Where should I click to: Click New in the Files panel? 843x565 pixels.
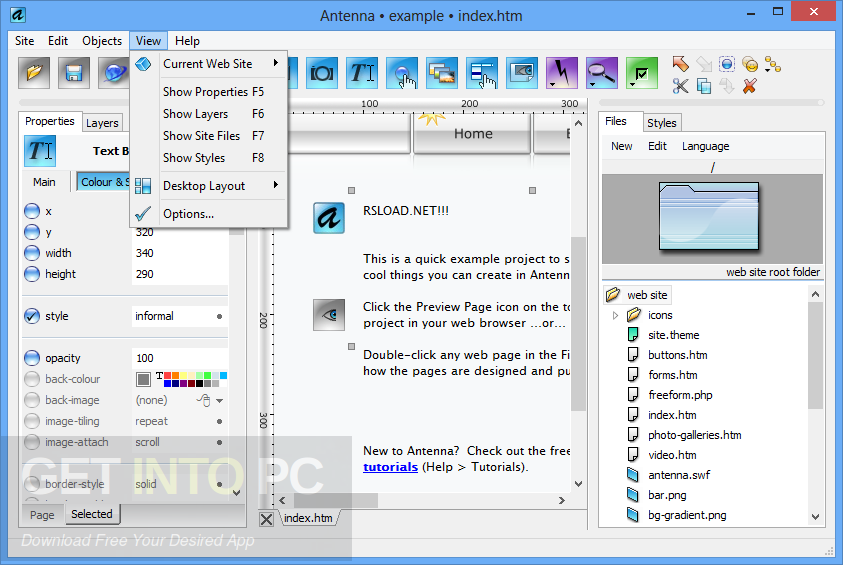point(621,146)
